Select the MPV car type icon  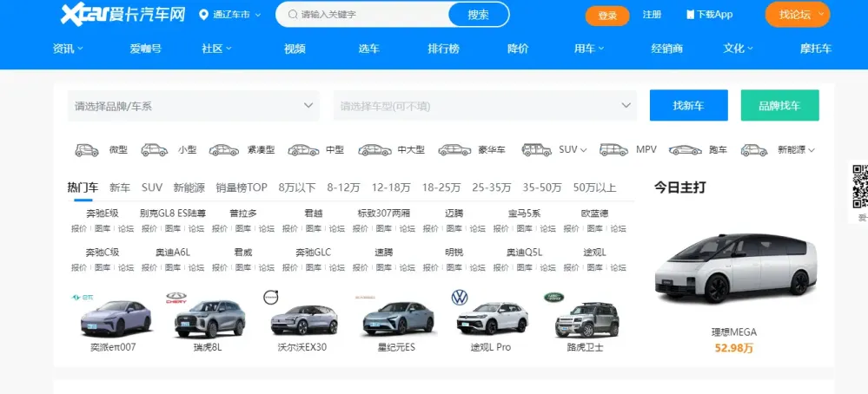click(x=614, y=150)
